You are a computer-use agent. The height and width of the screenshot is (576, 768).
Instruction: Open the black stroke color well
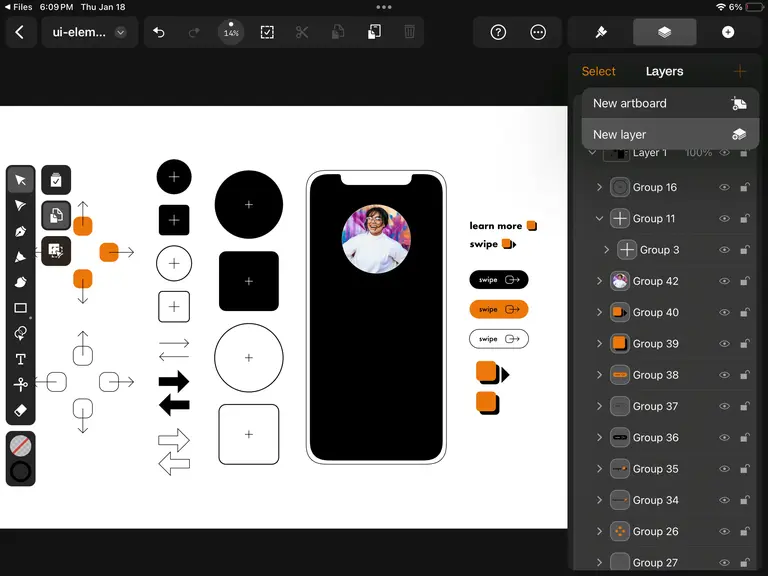21,471
